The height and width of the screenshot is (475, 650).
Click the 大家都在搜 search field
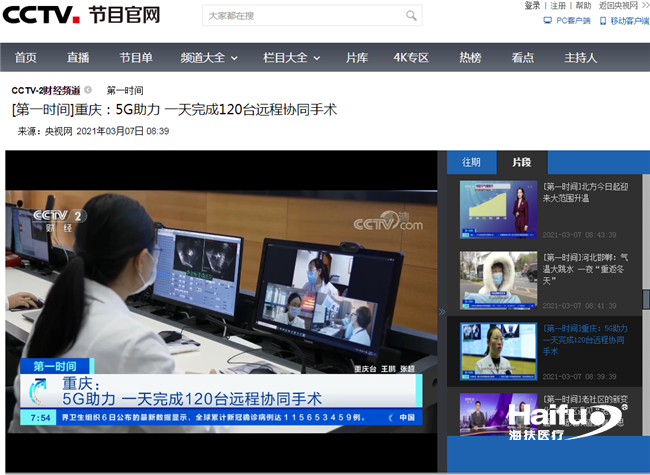point(300,16)
